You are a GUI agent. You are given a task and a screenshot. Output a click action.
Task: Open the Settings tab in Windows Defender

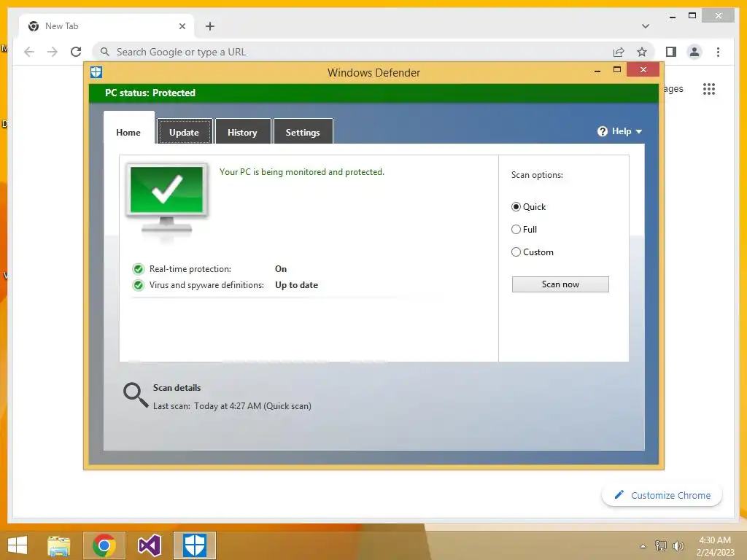tap(303, 132)
